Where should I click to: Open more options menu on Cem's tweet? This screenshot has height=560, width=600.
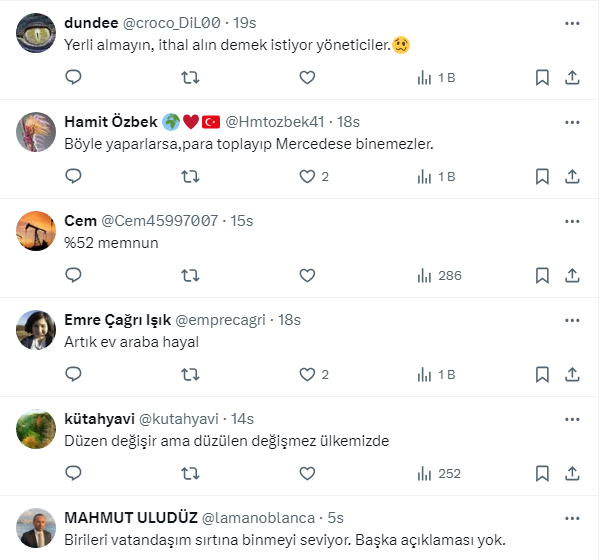click(572, 220)
